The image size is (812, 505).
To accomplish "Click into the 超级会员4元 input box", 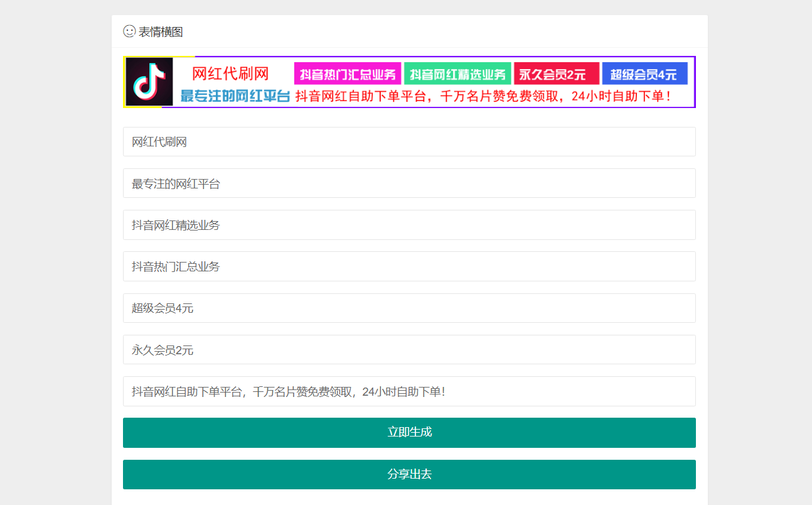I will pos(409,308).
